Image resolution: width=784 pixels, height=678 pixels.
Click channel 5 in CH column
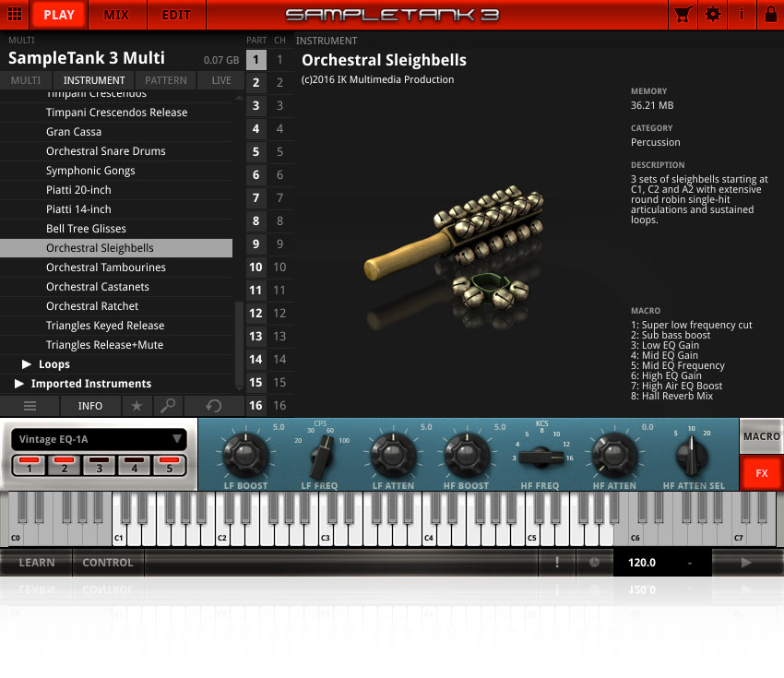tap(279, 152)
